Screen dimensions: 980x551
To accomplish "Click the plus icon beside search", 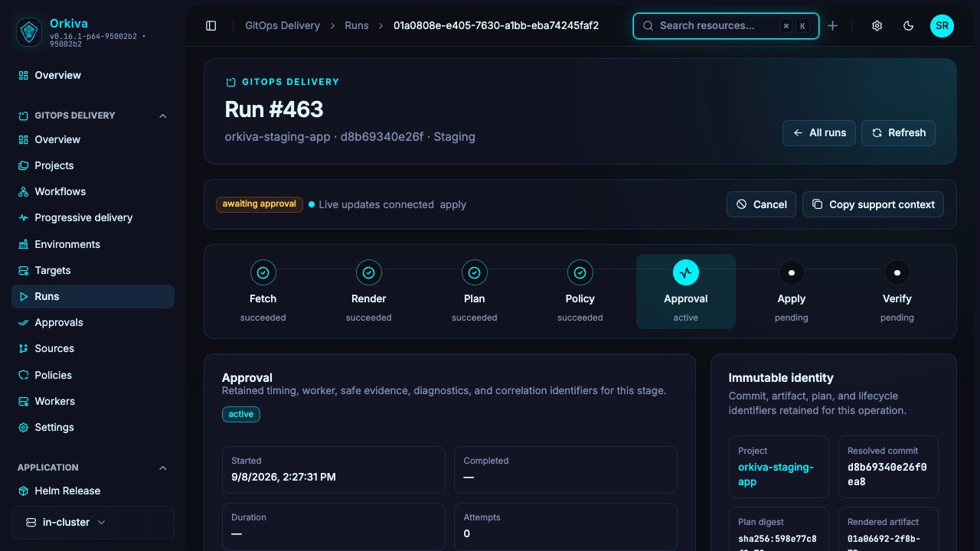I will pyautogui.click(x=833, y=25).
